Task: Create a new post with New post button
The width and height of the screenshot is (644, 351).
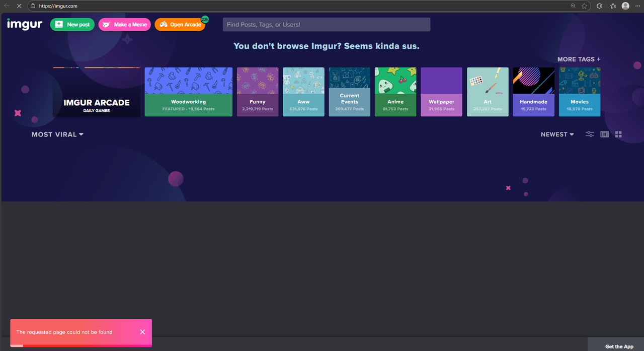Action: click(72, 24)
